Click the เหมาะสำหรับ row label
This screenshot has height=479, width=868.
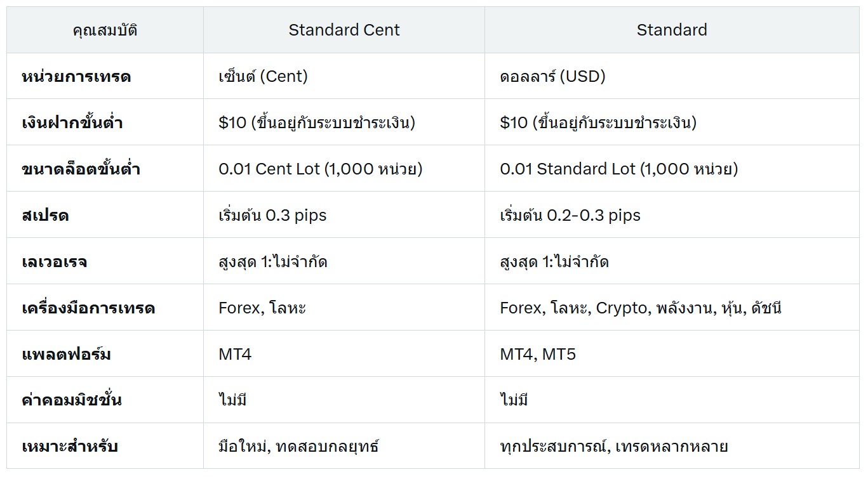coord(70,446)
